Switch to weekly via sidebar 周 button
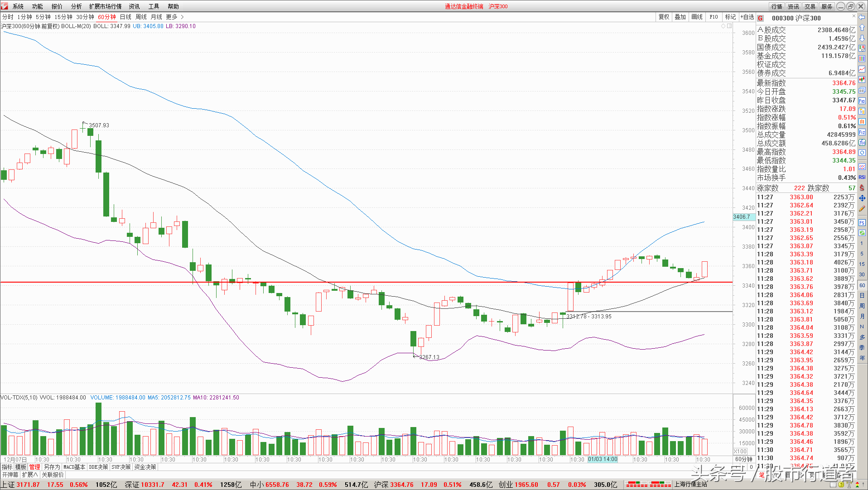 pyautogui.click(x=862, y=306)
